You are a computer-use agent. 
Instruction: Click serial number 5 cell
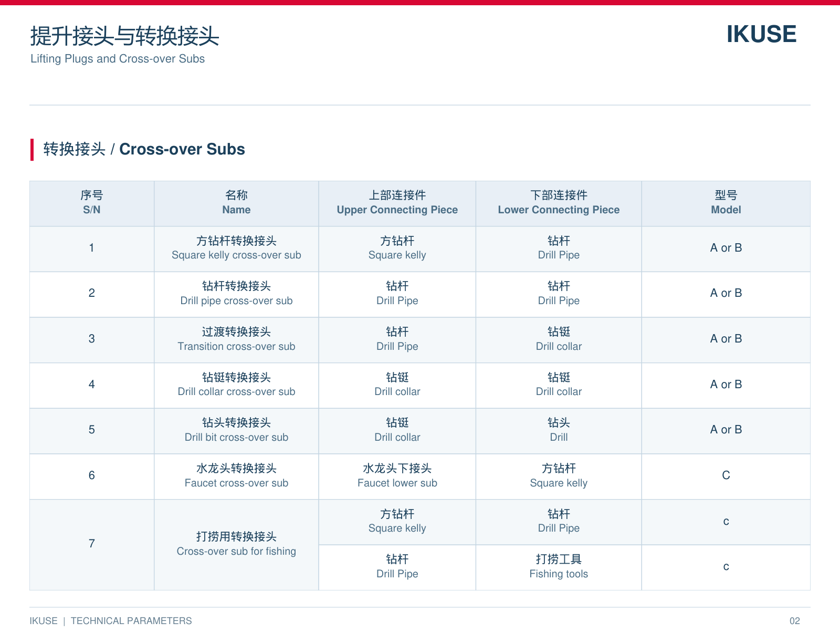pos(92,431)
